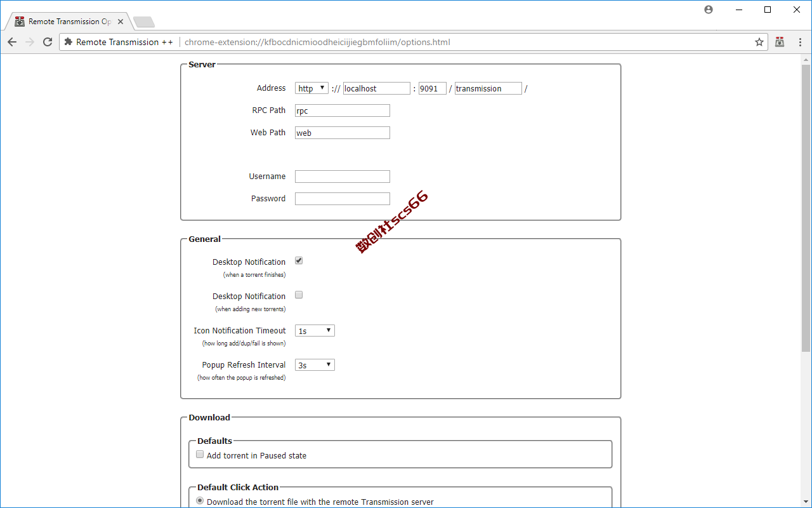Open the Remote Transmission extension toolbar icon

coord(780,42)
